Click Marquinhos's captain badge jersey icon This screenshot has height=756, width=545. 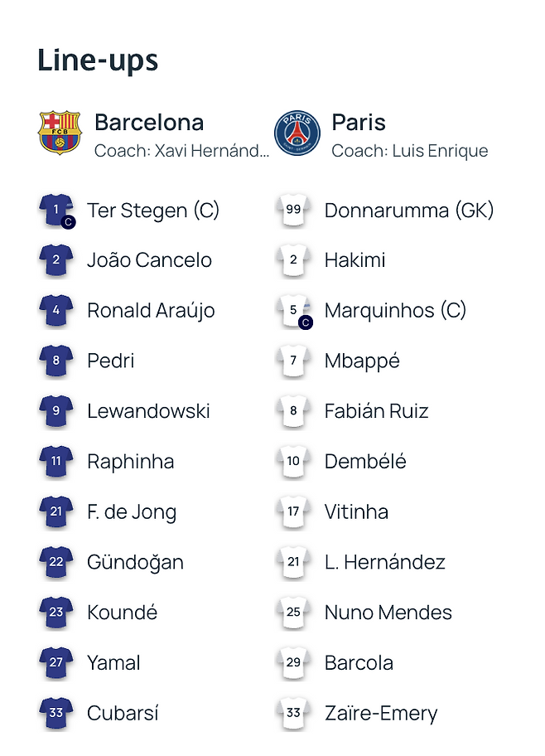pyautogui.click(x=294, y=311)
